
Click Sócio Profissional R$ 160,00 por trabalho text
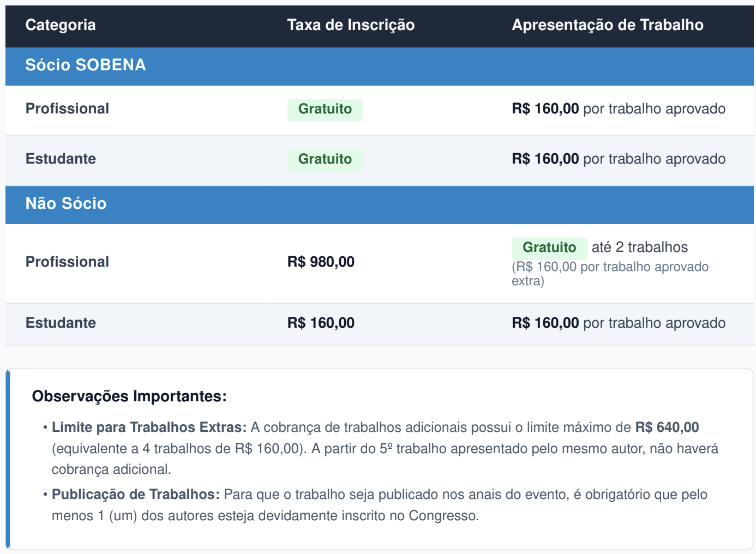[619, 109]
